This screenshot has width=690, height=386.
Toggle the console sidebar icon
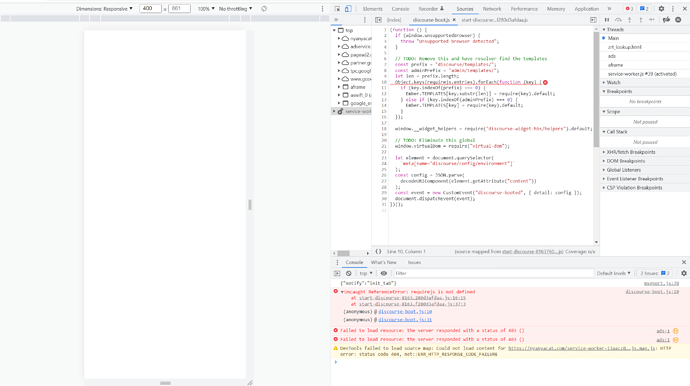click(337, 273)
